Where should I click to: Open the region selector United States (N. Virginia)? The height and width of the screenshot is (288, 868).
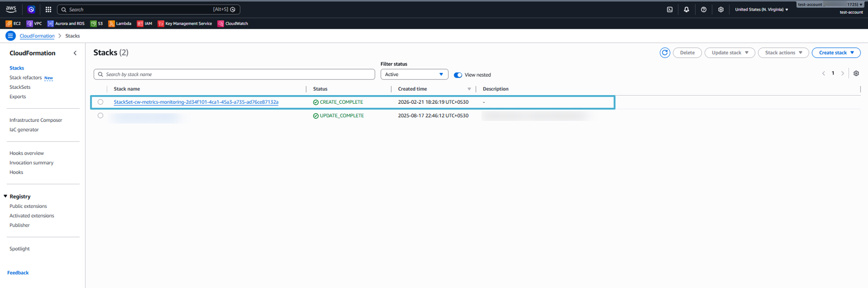pyautogui.click(x=761, y=10)
